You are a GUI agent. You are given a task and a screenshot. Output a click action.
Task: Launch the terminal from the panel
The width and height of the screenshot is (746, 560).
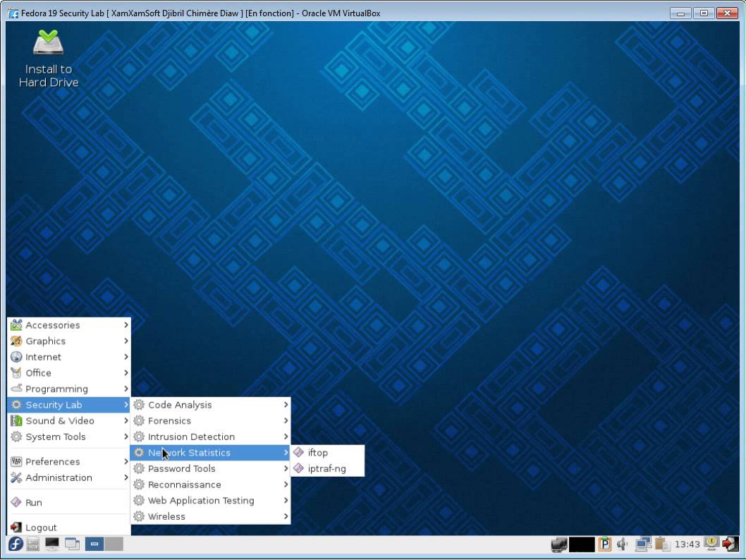point(52,543)
